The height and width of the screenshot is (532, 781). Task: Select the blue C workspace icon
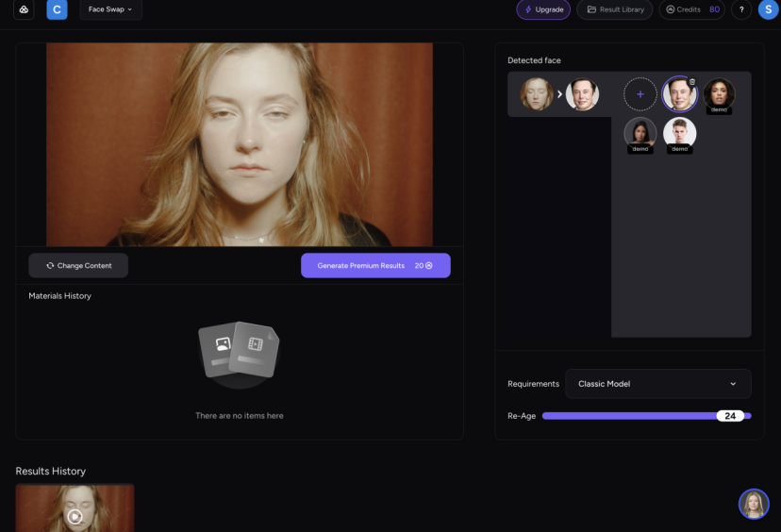click(x=57, y=9)
